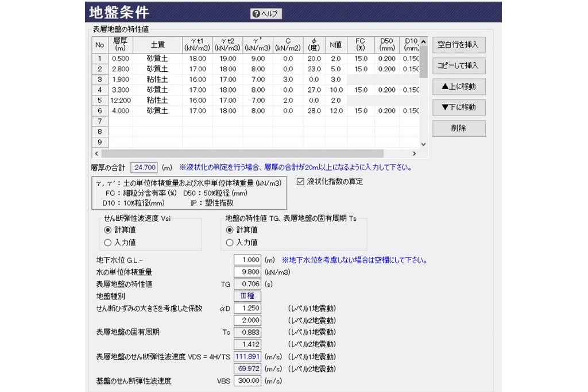Select row number 4 header
The image size is (588, 392).
click(x=100, y=90)
